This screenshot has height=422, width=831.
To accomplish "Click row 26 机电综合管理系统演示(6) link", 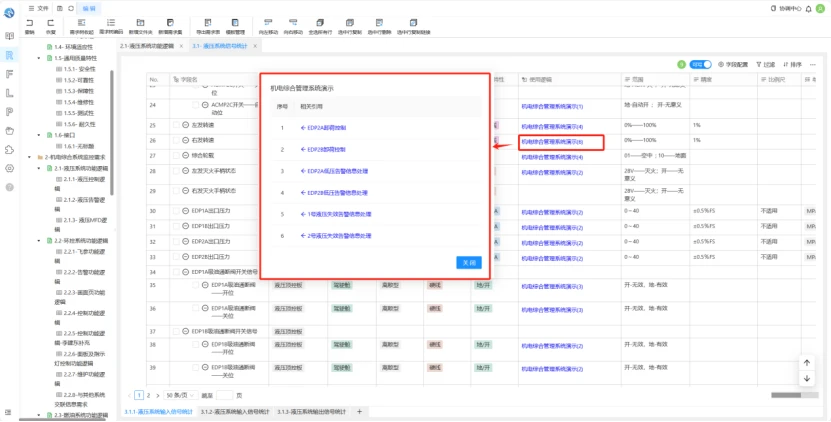I will pyautogui.click(x=552, y=142).
